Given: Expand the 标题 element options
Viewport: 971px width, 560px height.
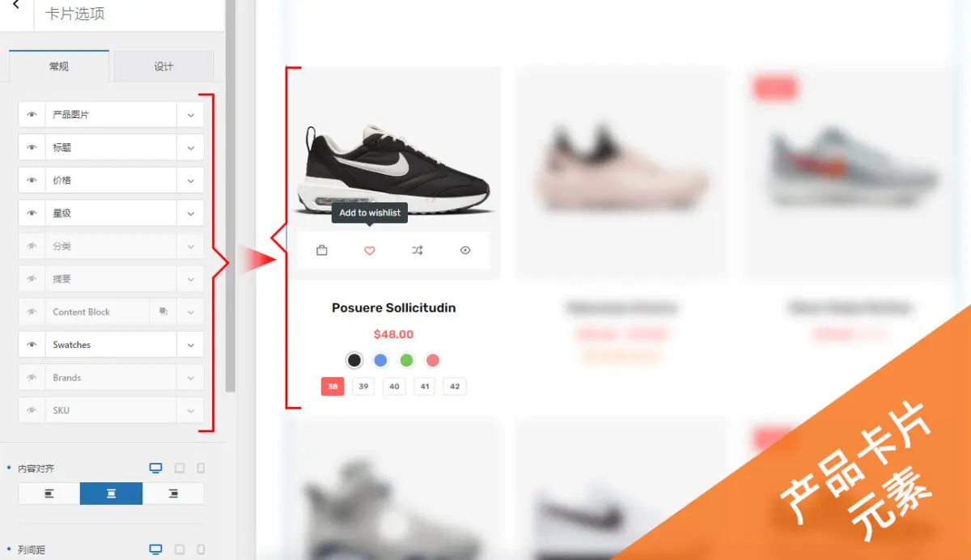Looking at the screenshot, I should pos(190,148).
